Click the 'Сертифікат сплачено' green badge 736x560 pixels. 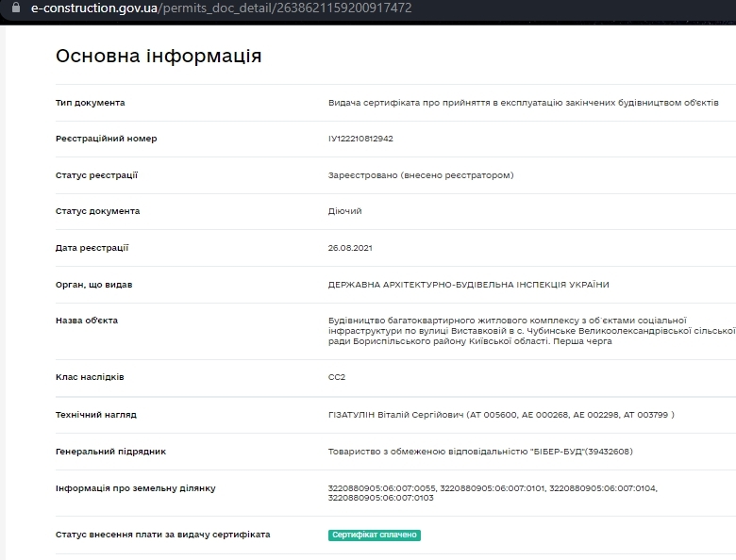pyautogui.click(x=374, y=535)
